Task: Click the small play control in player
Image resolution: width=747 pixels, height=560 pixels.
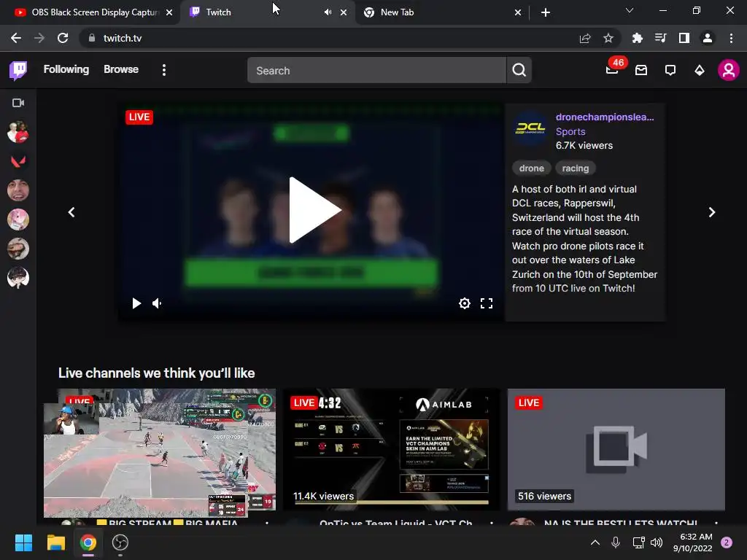Action: [x=136, y=303]
